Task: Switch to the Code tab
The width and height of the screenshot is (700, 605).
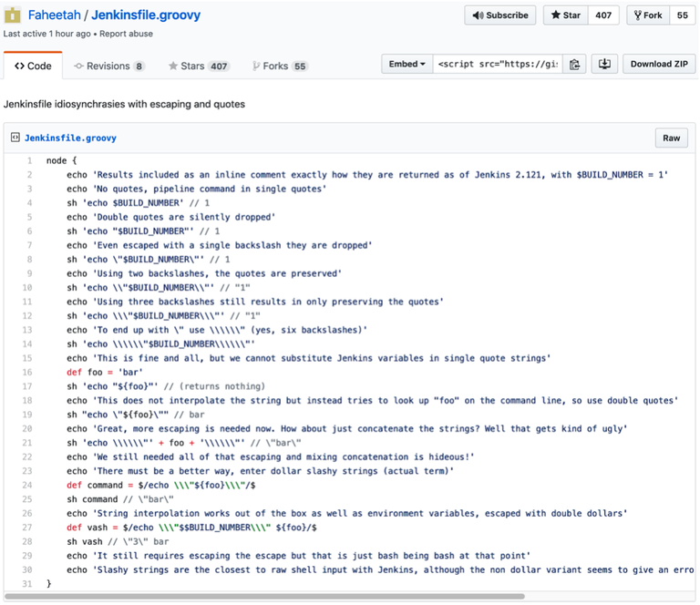Action: tap(33, 66)
